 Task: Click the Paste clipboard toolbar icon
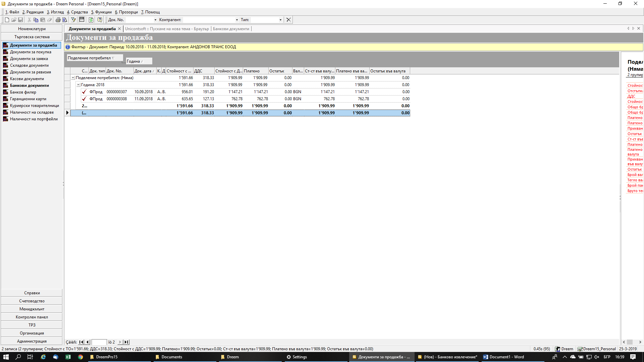[43, 20]
